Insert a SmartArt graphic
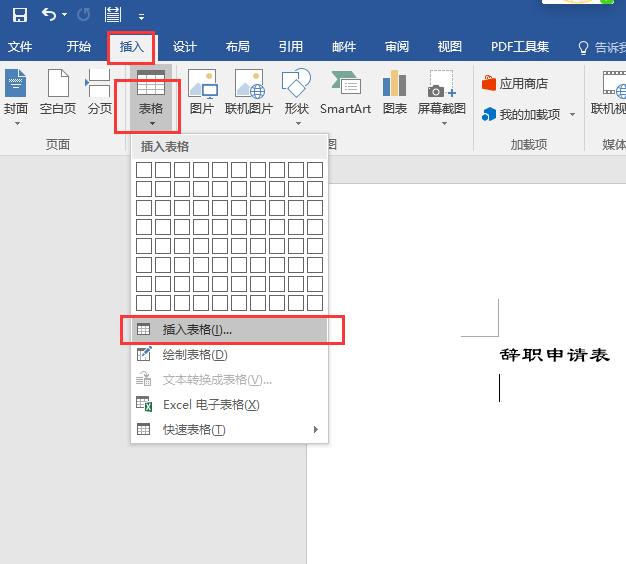 346,93
